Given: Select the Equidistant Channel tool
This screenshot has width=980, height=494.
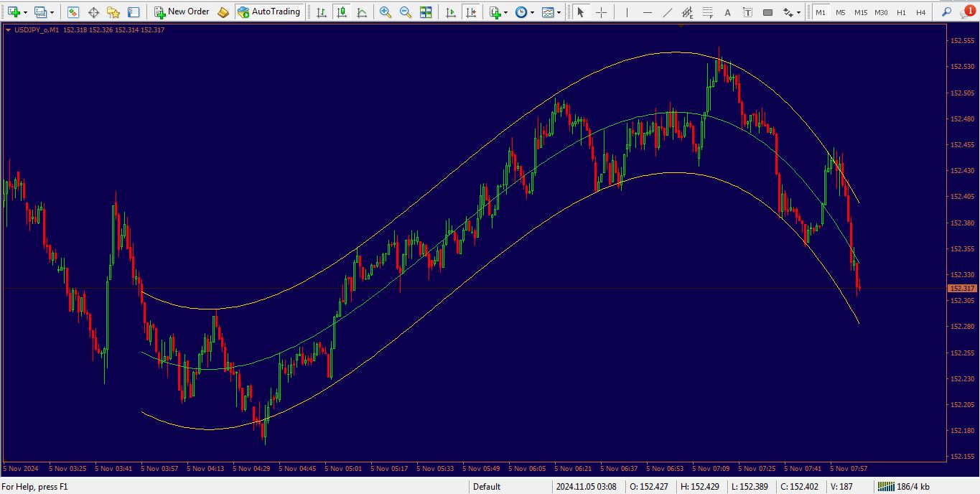Looking at the screenshot, I should point(687,12).
